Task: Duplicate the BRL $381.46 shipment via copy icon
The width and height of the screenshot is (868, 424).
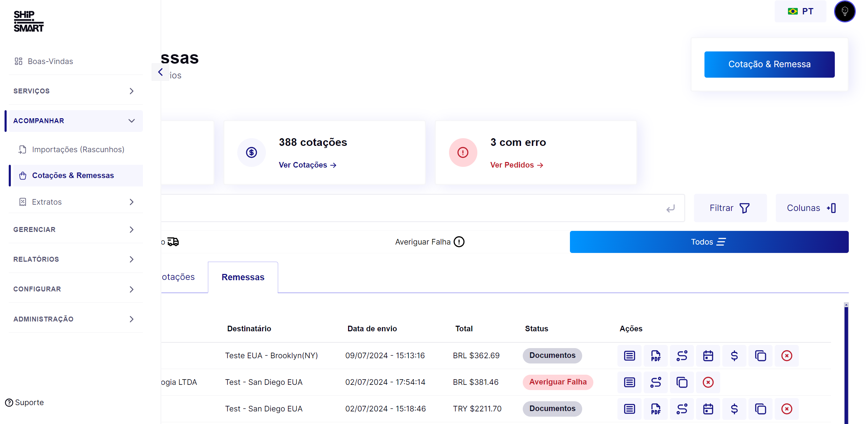Action: point(682,382)
